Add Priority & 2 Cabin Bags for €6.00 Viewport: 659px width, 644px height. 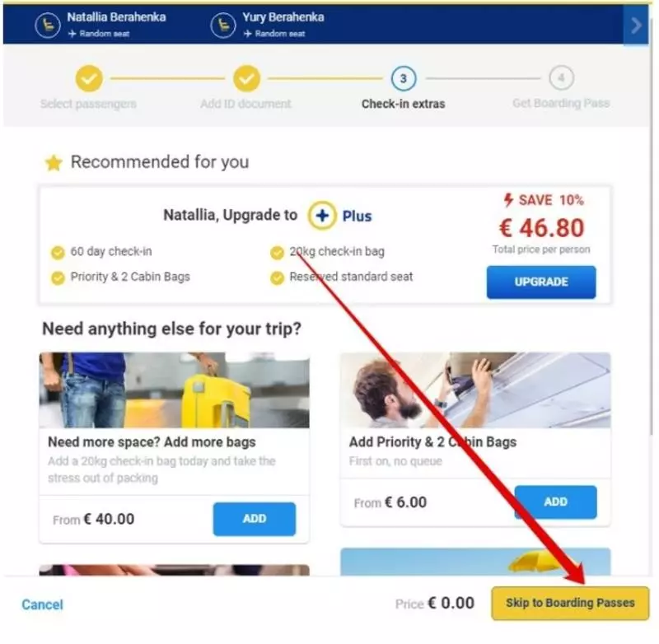point(555,502)
